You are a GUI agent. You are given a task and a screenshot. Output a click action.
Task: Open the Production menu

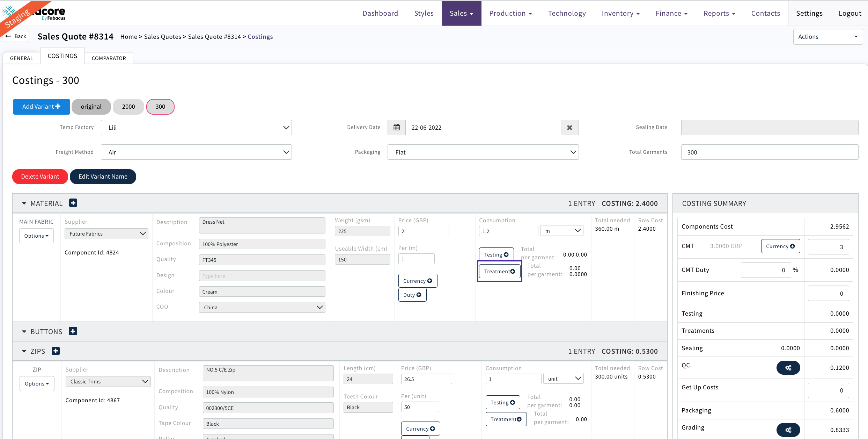pos(510,13)
